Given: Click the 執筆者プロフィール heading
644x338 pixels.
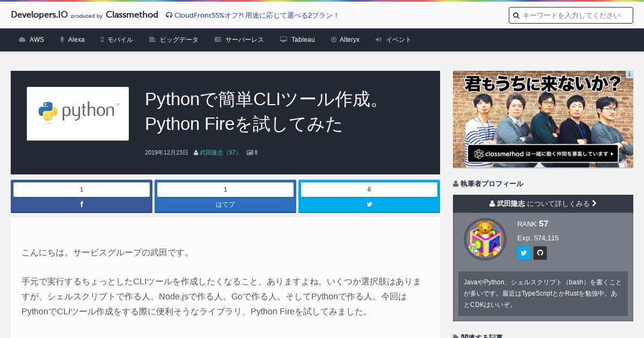Looking at the screenshot, I should (488, 183).
